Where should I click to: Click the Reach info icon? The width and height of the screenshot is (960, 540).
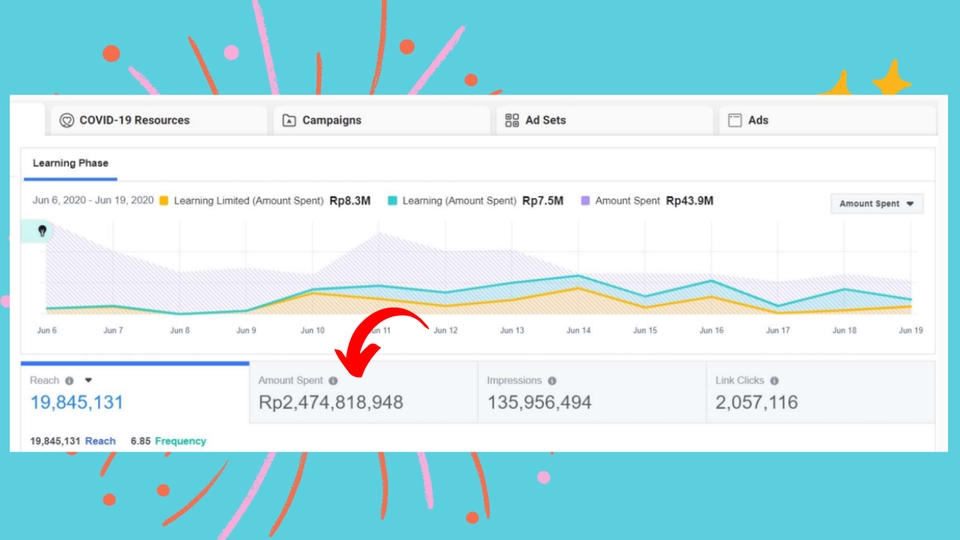pyautogui.click(x=69, y=381)
